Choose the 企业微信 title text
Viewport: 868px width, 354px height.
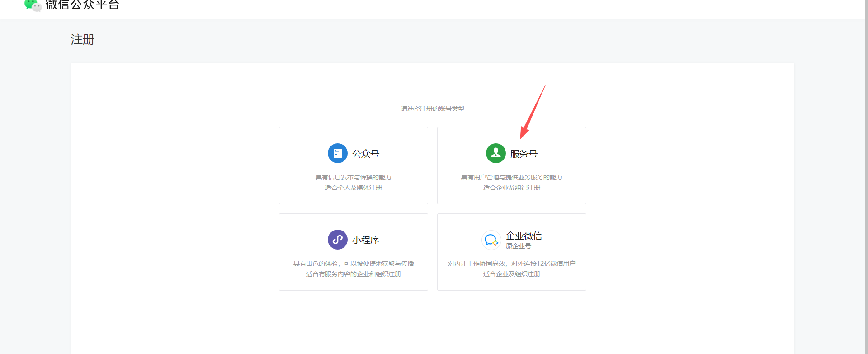pos(524,236)
